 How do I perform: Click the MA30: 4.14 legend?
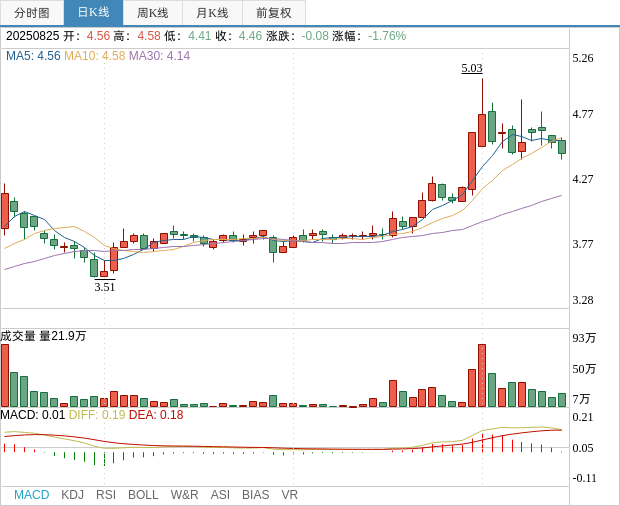pos(160,56)
